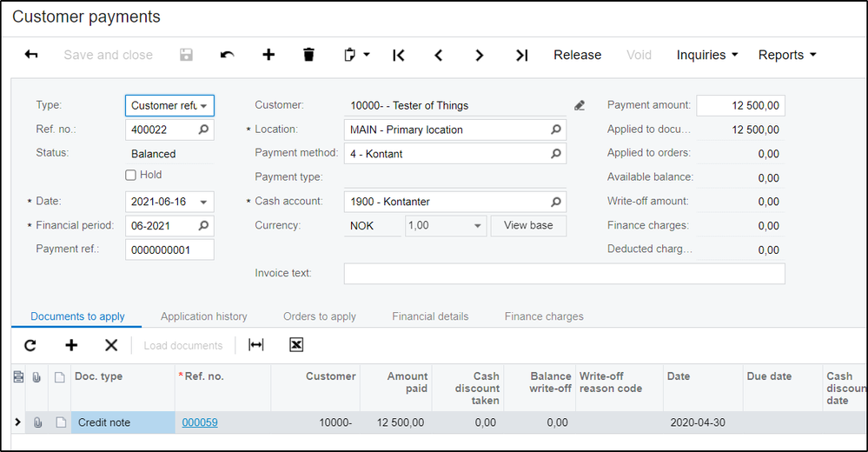Go to the last record
868x452 pixels.
[x=521, y=55]
